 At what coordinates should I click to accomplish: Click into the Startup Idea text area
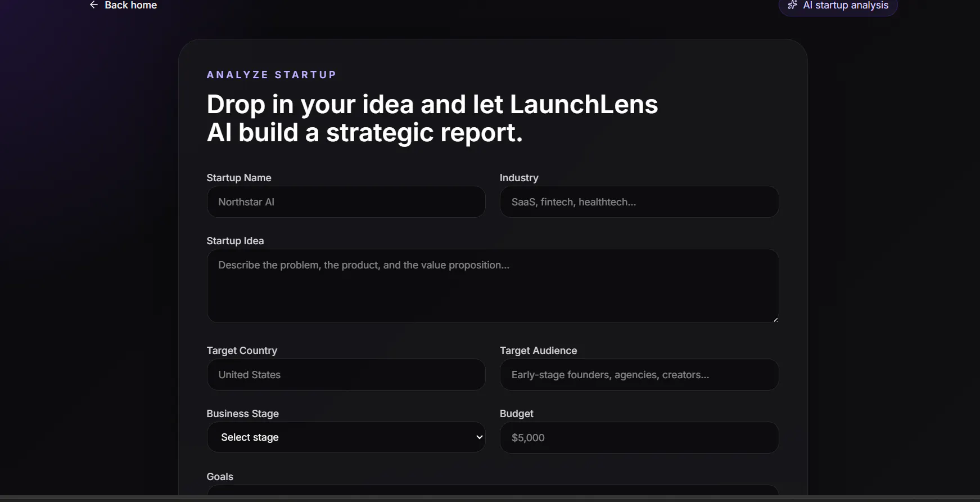pos(493,286)
